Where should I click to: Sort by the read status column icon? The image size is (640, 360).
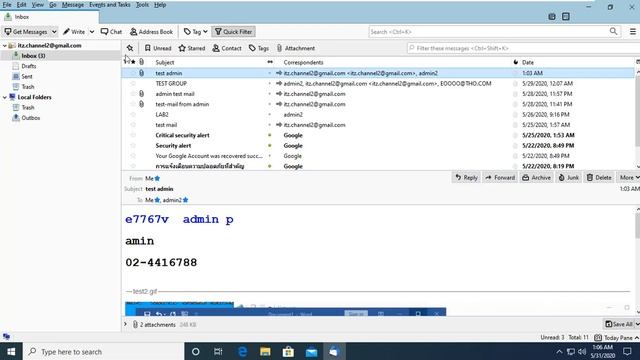(270, 62)
